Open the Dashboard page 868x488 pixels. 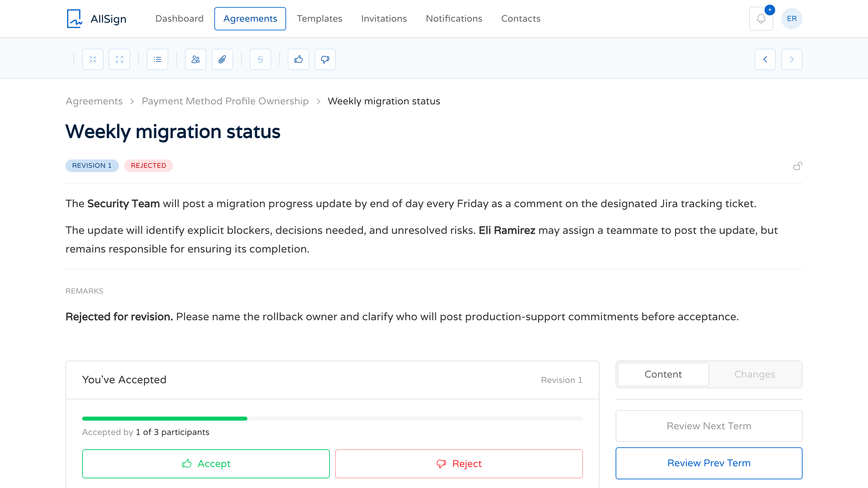(x=179, y=19)
